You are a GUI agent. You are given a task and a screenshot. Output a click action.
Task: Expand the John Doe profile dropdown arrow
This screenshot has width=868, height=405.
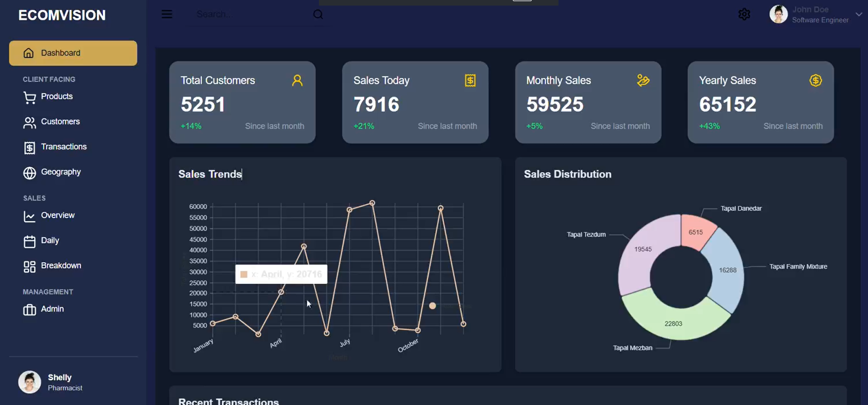coord(858,15)
